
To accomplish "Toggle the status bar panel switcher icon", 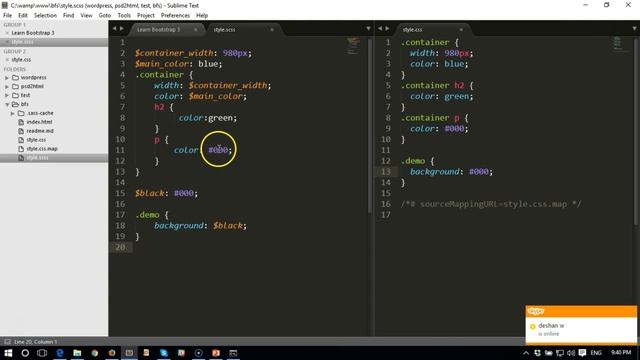I will click(x=7, y=342).
